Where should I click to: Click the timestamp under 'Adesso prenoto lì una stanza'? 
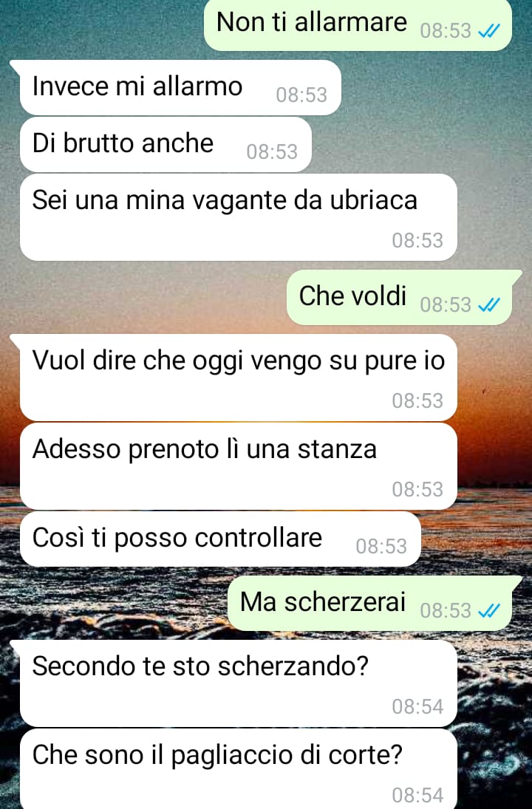coord(417,489)
